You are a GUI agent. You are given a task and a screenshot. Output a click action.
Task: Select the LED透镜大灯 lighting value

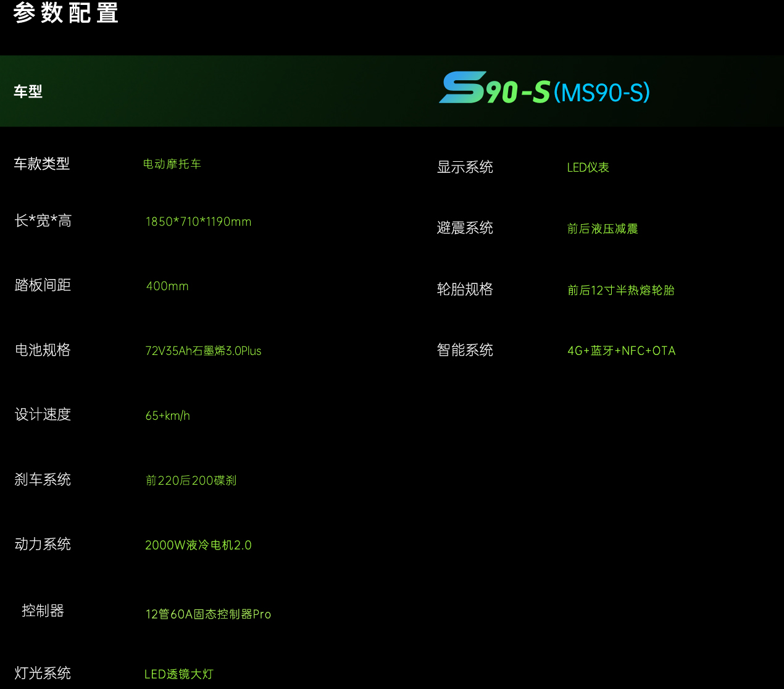pyautogui.click(x=178, y=674)
